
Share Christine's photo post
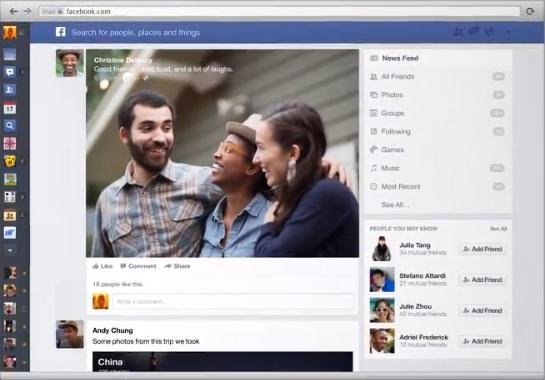coord(178,266)
